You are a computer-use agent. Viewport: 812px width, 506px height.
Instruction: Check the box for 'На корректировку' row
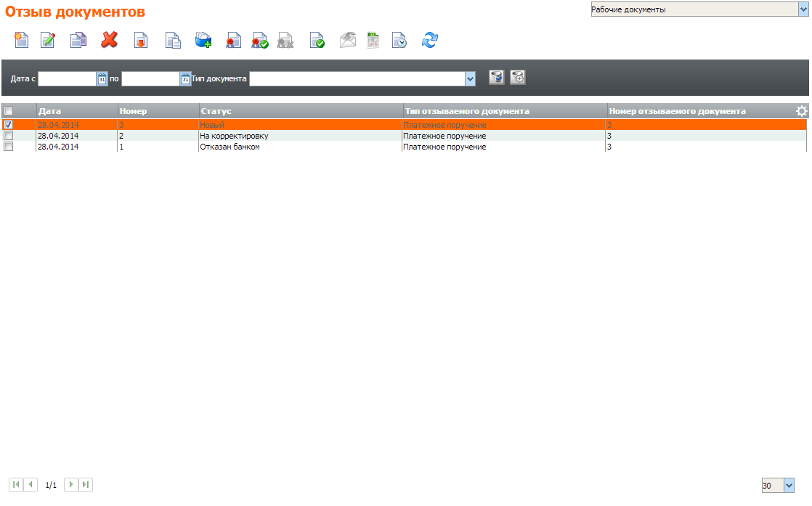coord(8,136)
